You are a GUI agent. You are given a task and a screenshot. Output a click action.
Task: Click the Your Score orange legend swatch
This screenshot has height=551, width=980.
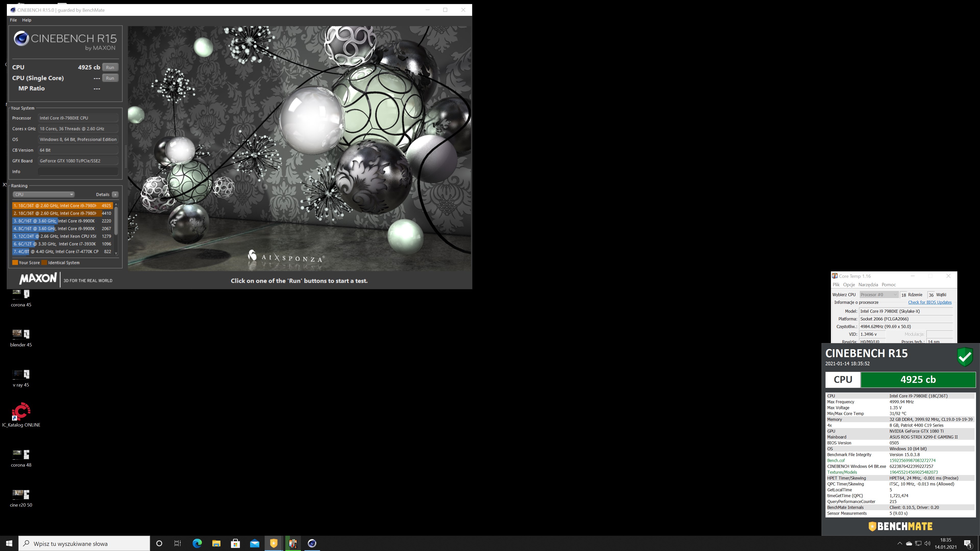[x=15, y=262]
